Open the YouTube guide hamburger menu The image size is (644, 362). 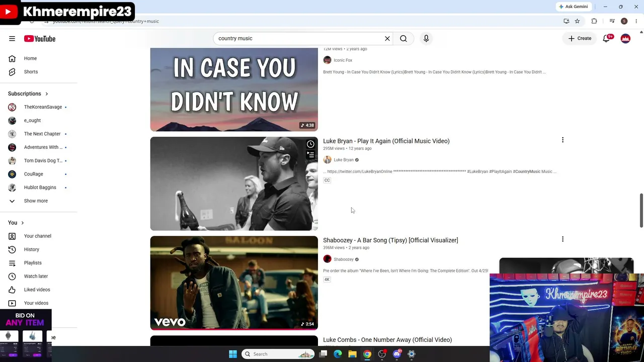tap(12, 38)
